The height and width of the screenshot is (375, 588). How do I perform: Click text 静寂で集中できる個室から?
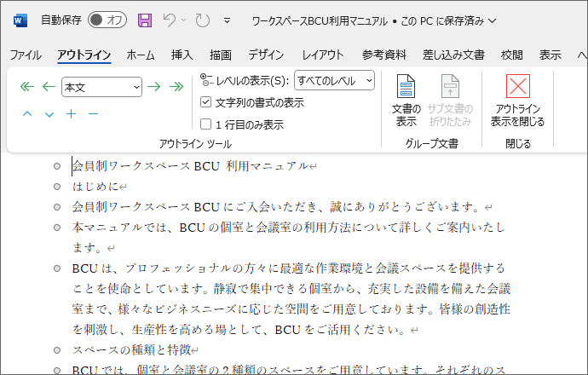[x=285, y=289]
